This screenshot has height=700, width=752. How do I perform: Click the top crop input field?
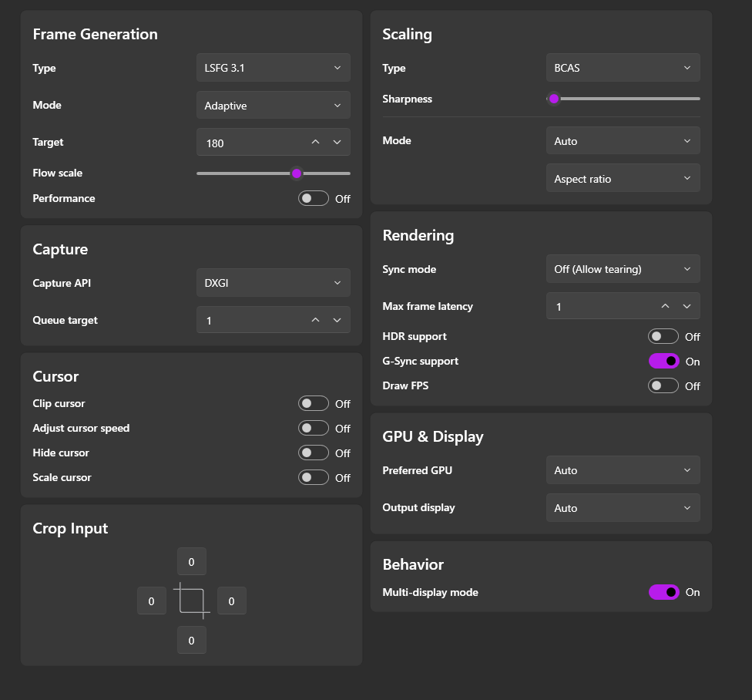point(192,561)
